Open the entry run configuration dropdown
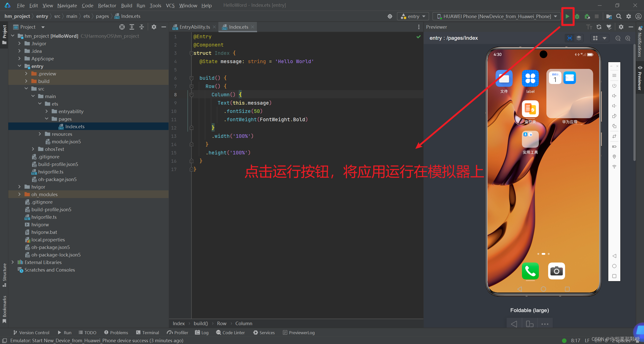This screenshot has width=644, height=344. [x=414, y=16]
